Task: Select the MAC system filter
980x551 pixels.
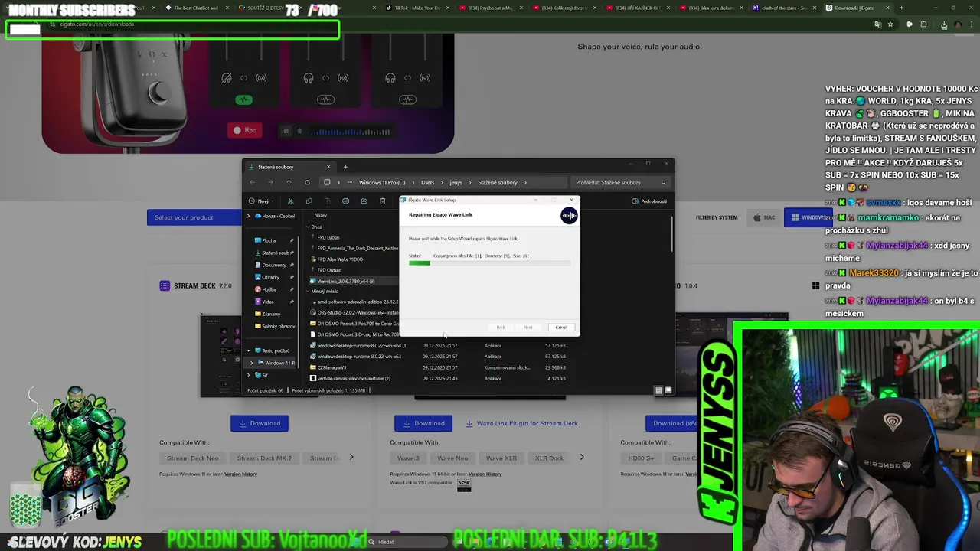Action: pyautogui.click(x=763, y=217)
